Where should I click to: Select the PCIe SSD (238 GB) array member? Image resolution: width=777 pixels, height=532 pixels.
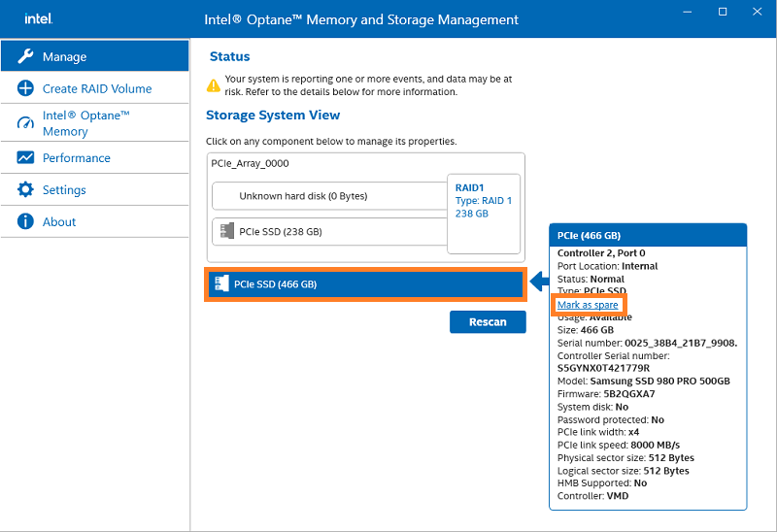pos(329,231)
